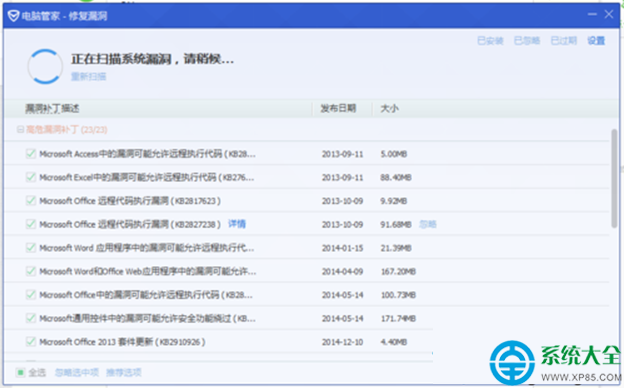Screen dimensions: 624x388
Task: Click 忽略 ignore link on the 91.68MB row
Action: pos(428,224)
